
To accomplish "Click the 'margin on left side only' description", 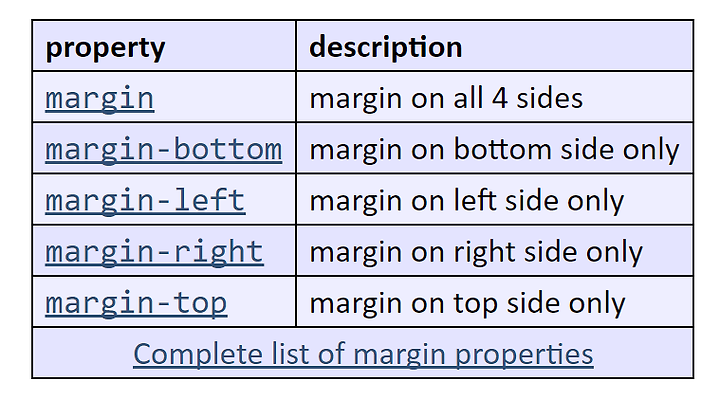I will (x=467, y=201).
